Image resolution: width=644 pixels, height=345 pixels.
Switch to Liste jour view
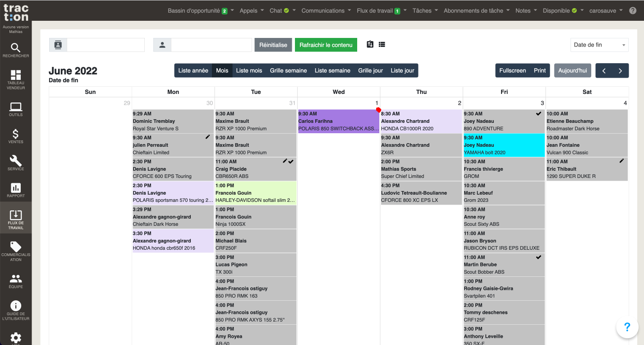coord(402,70)
